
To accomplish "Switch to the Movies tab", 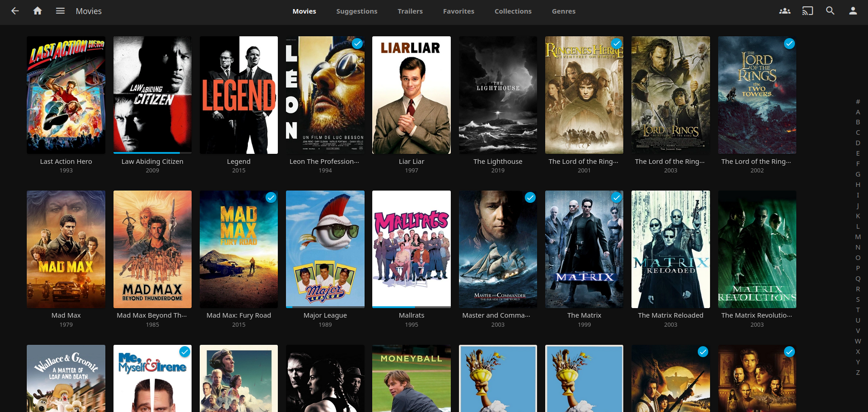I will [304, 11].
